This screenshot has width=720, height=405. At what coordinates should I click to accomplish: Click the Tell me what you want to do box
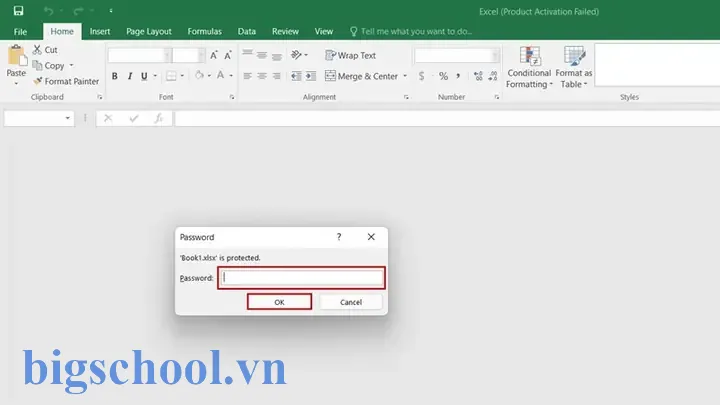411,31
